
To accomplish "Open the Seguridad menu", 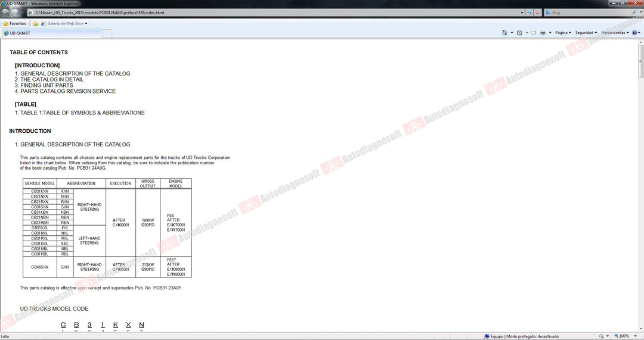I will [586, 32].
